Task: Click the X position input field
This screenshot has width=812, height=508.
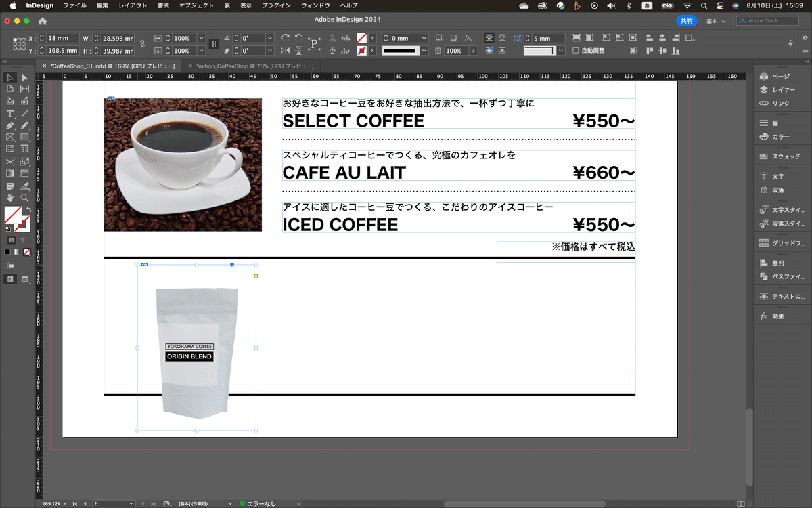Action: [62, 38]
